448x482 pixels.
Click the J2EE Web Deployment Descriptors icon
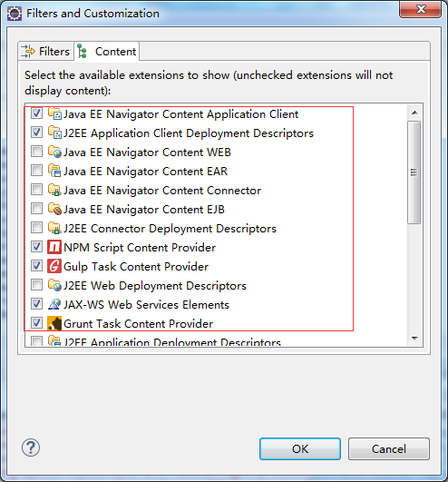(54, 286)
